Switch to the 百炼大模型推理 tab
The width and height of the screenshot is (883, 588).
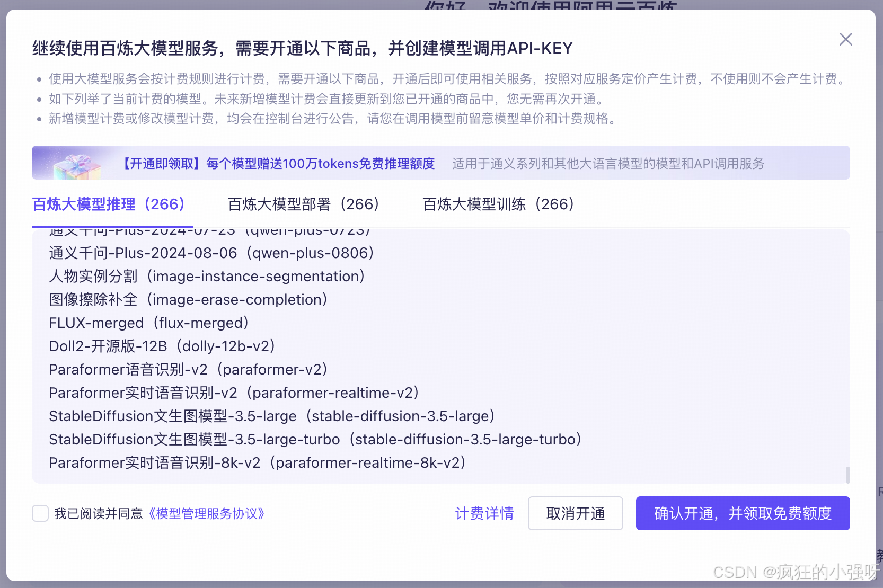click(109, 204)
